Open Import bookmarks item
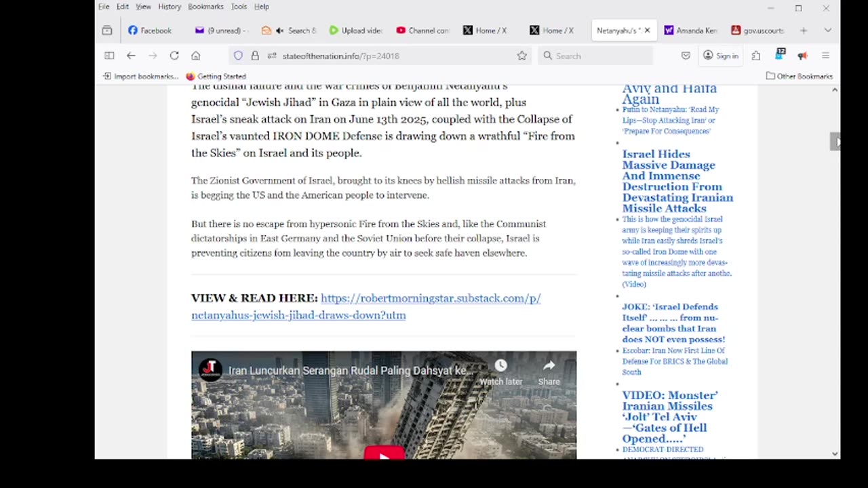 click(140, 77)
